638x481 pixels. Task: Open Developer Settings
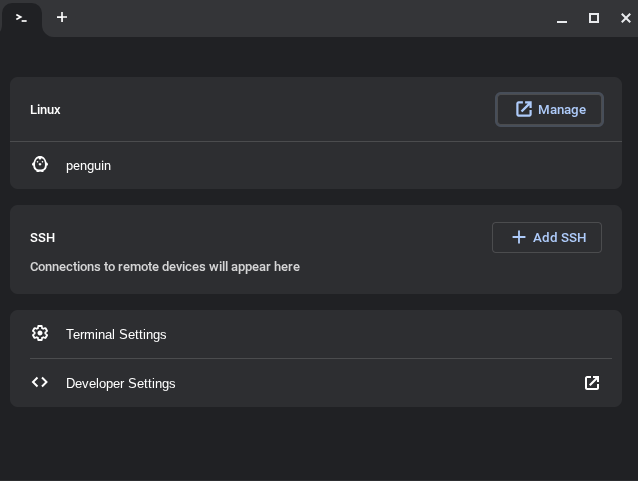point(121,383)
